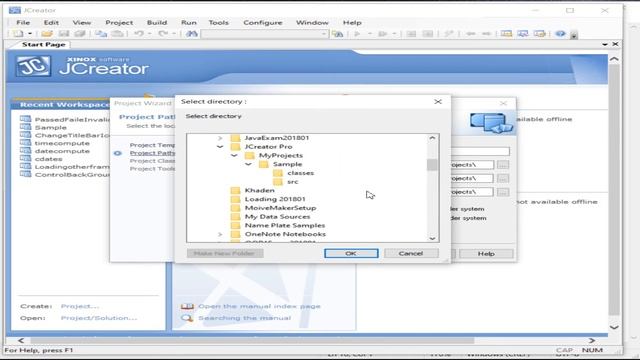Screen dimensions: 640x360
Task: Click the Open file toolbar icon
Action: (47, 34)
